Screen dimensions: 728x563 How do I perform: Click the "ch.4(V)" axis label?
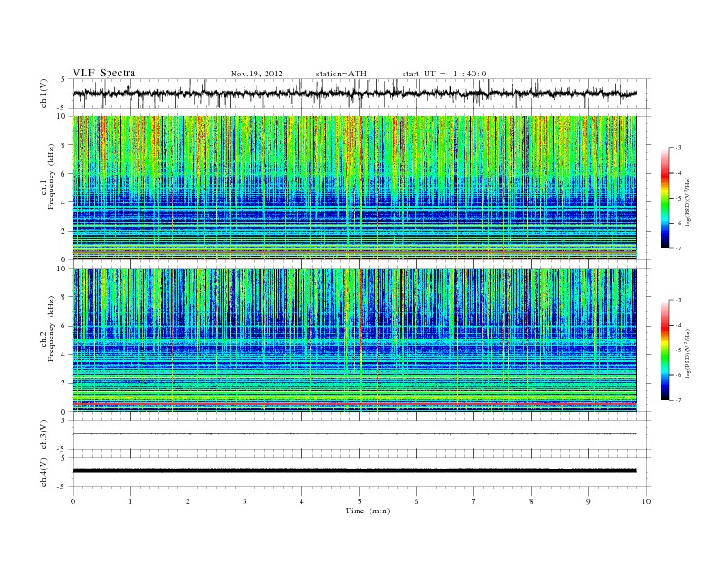coord(44,472)
